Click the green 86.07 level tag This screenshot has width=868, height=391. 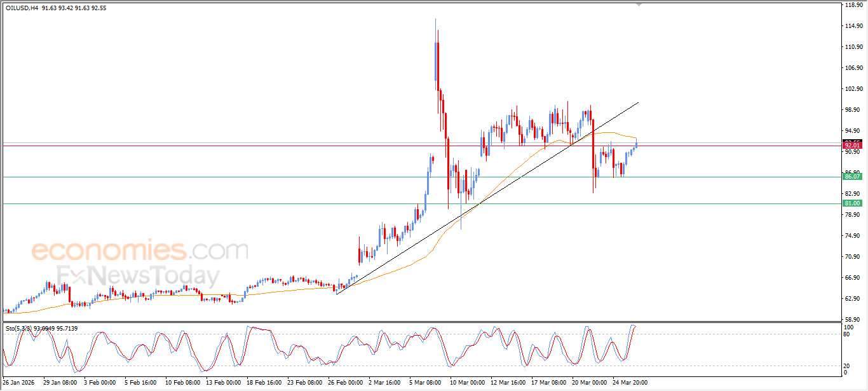coord(851,177)
